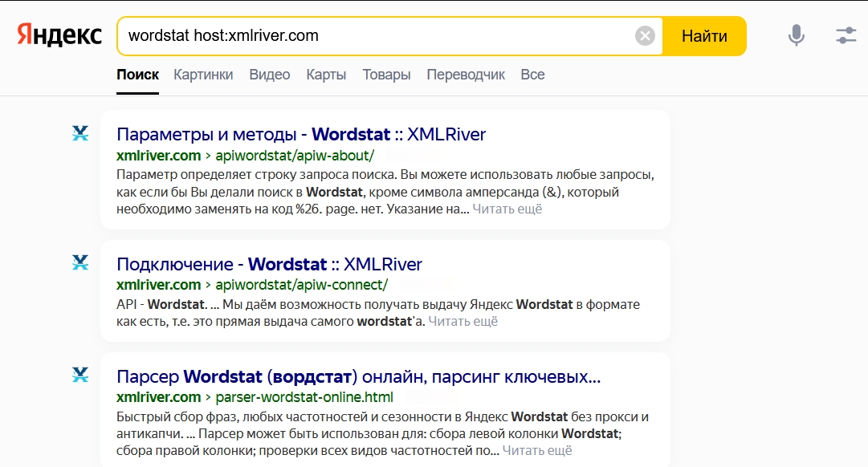Activate voice search microphone
Viewport: 868px width, 467px height.
(x=796, y=35)
